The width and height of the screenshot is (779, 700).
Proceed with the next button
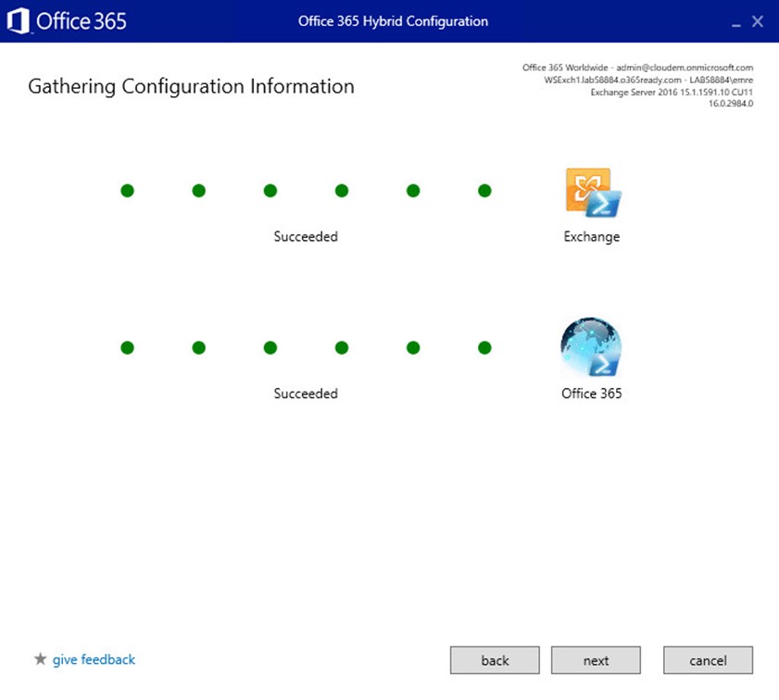coord(596,660)
